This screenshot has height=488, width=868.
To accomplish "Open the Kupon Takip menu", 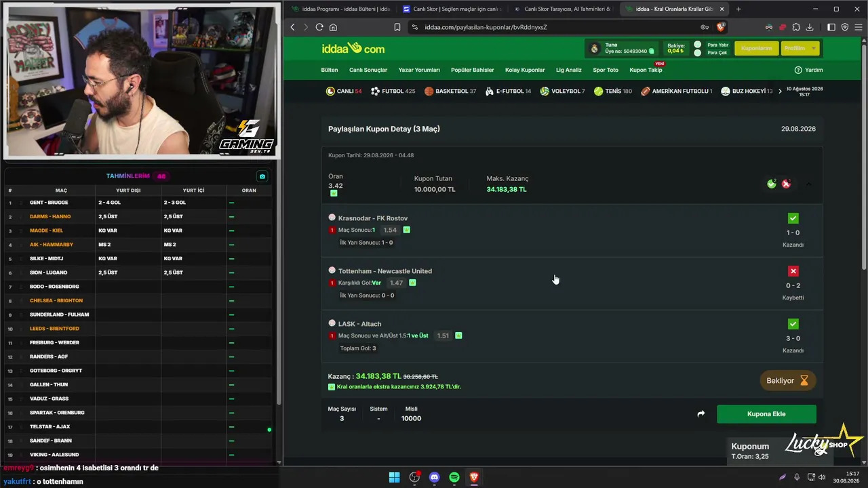I will coord(646,70).
